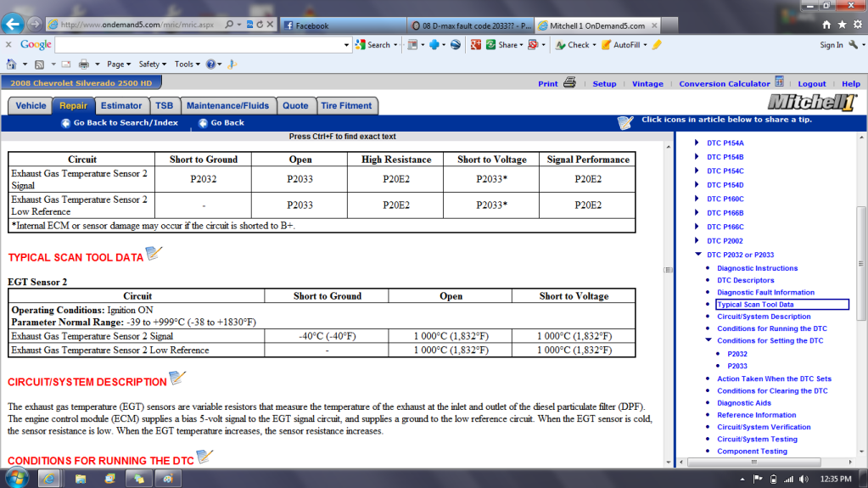Click the refresh icon in address bar
The width and height of the screenshot is (868, 488).
click(260, 25)
